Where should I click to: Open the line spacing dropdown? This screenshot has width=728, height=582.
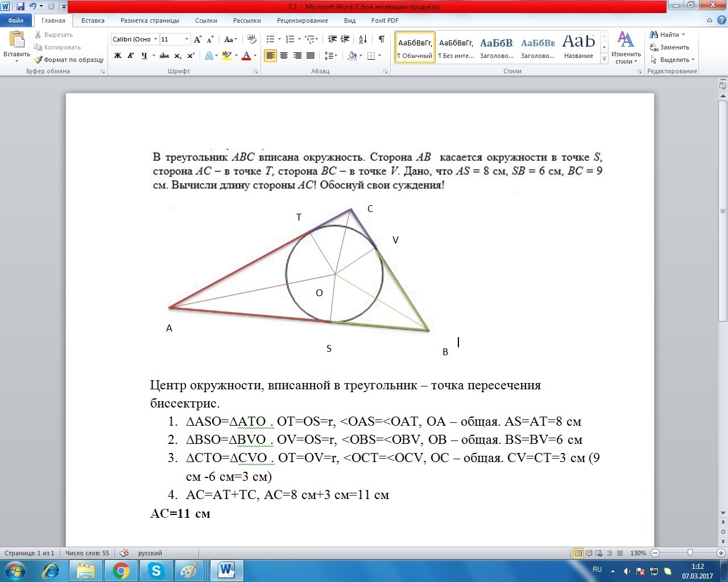point(330,56)
